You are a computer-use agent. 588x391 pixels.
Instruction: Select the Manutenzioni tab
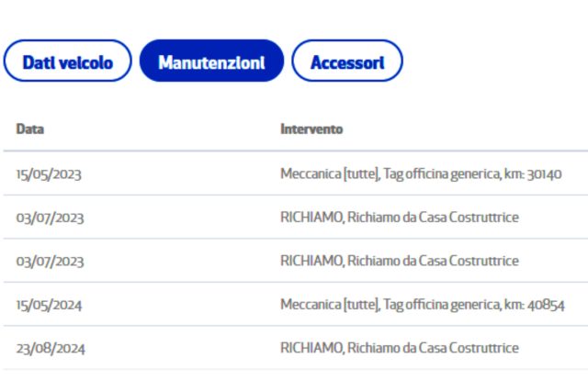[211, 61]
